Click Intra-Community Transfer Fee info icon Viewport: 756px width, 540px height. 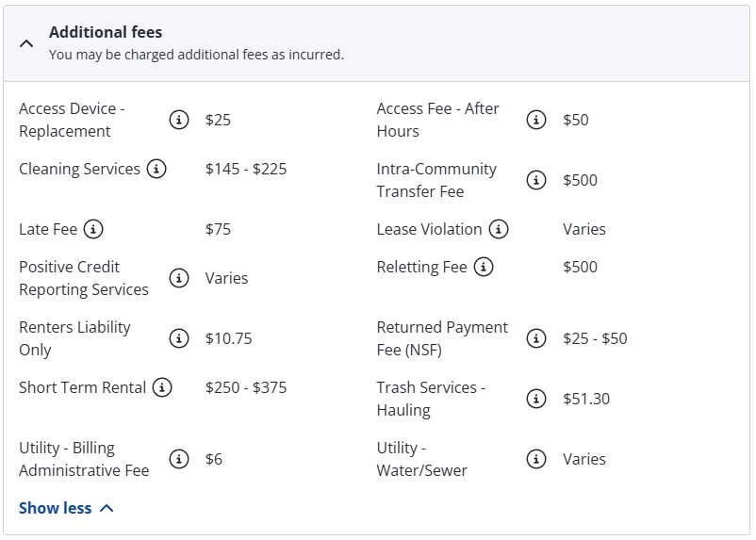click(536, 180)
